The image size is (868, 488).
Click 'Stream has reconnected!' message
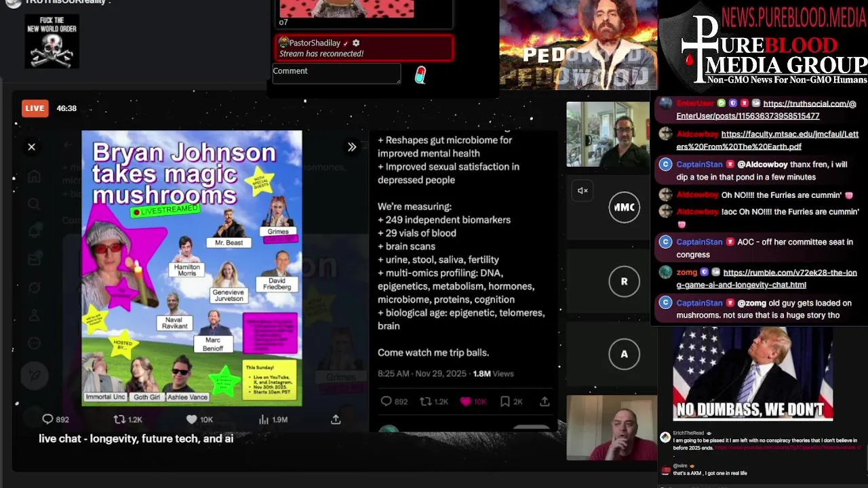[321, 54]
